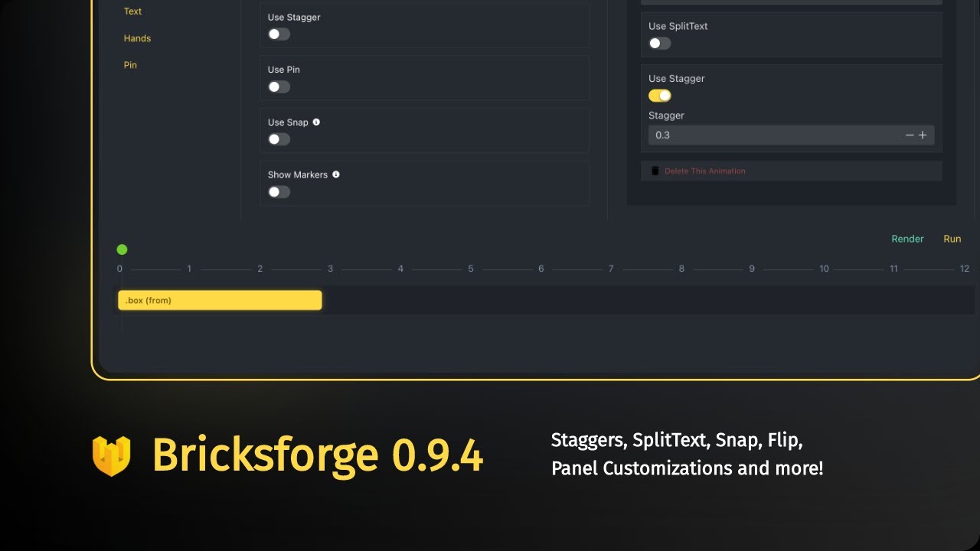Click the trash icon for Delete This Animation
The image size is (980, 551).
(x=655, y=171)
